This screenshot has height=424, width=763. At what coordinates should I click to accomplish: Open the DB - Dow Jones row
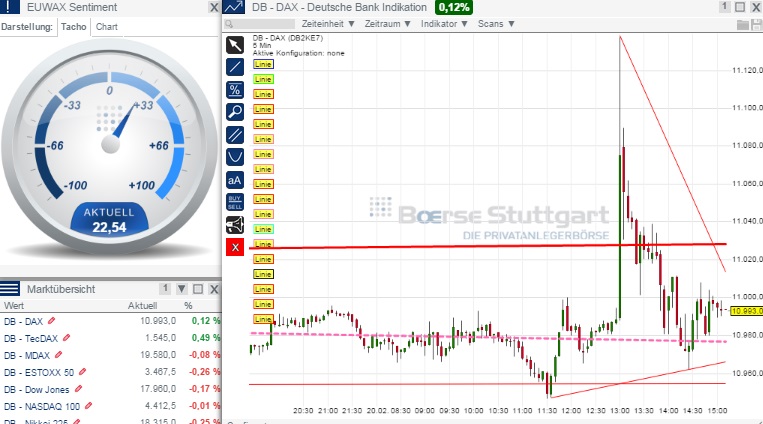[x=110, y=389]
